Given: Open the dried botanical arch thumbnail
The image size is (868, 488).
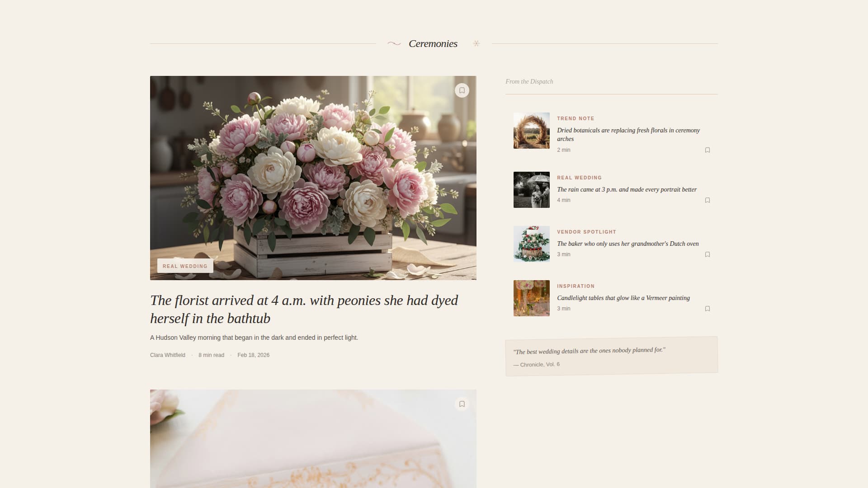Looking at the screenshot, I should tap(531, 131).
